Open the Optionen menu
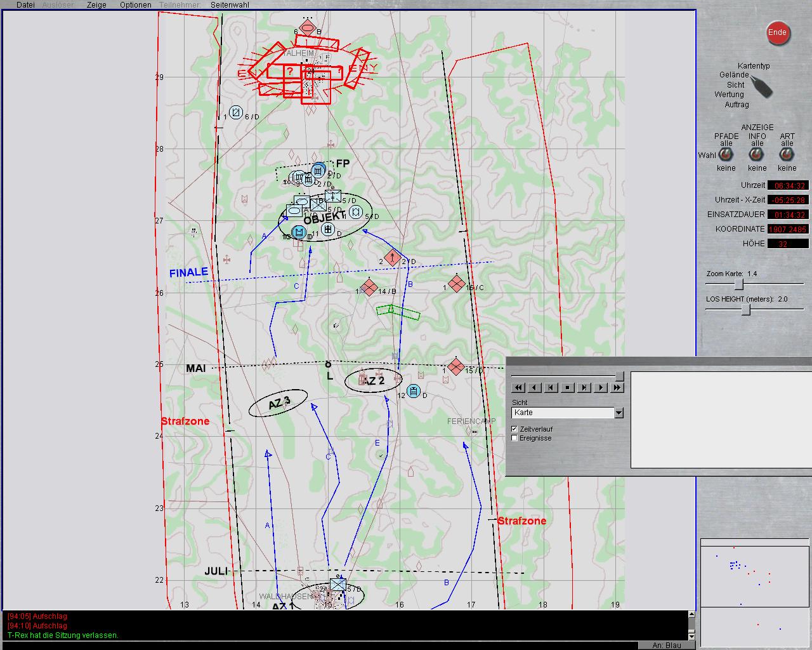812x650 pixels. tap(135, 5)
